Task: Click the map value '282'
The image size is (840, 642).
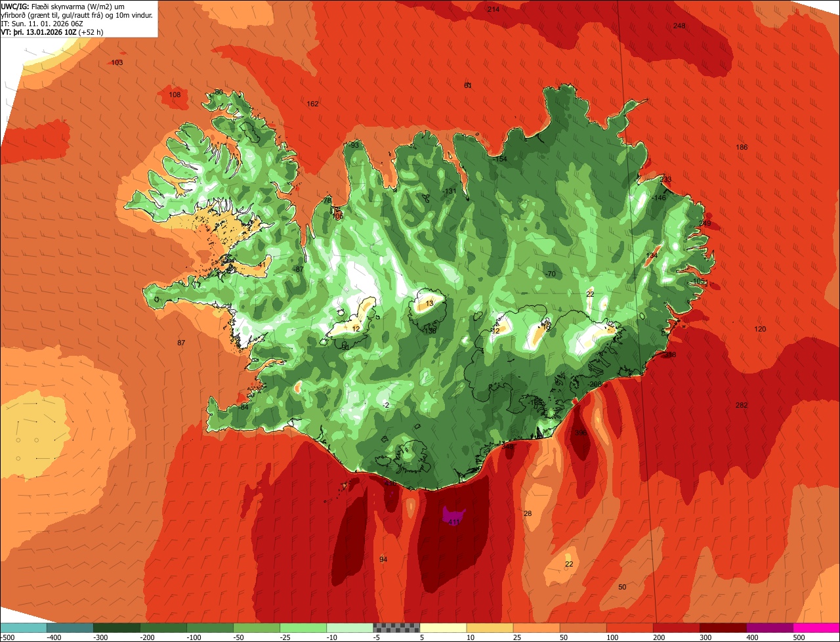Action: [742, 406]
